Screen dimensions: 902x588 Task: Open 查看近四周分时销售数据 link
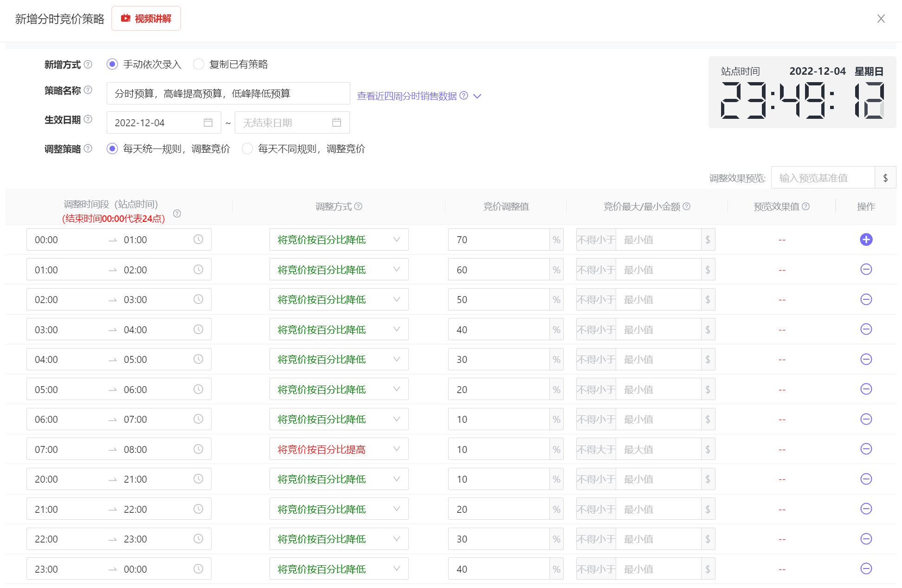point(406,96)
